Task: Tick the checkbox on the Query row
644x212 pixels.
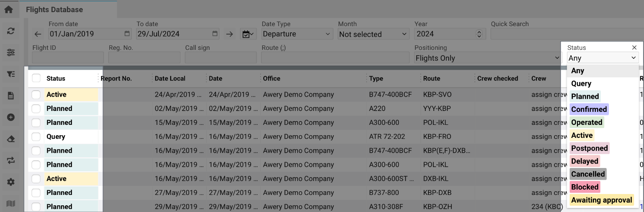Action: click(x=36, y=137)
